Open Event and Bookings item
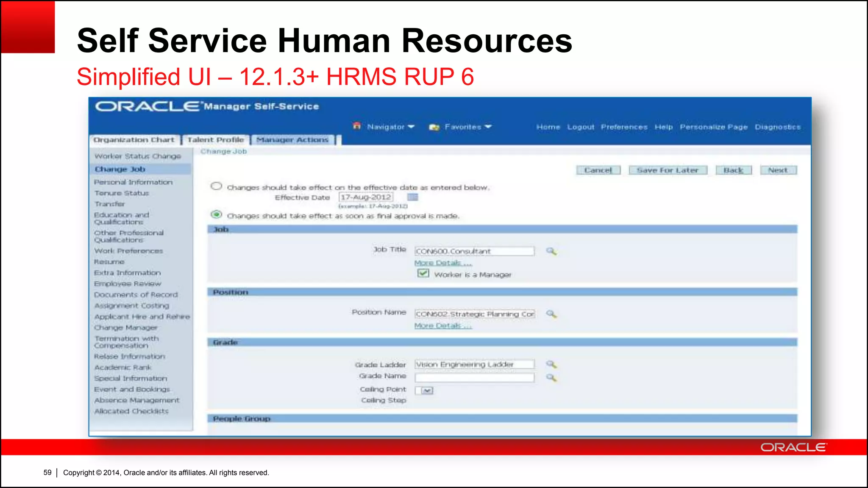This screenshot has width=868, height=488. [x=132, y=389]
